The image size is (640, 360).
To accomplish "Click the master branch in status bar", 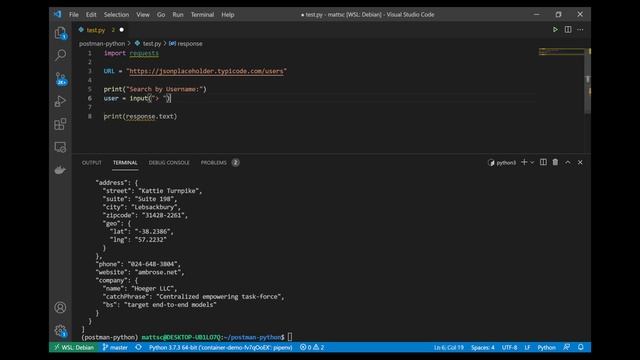I will click(115, 347).
